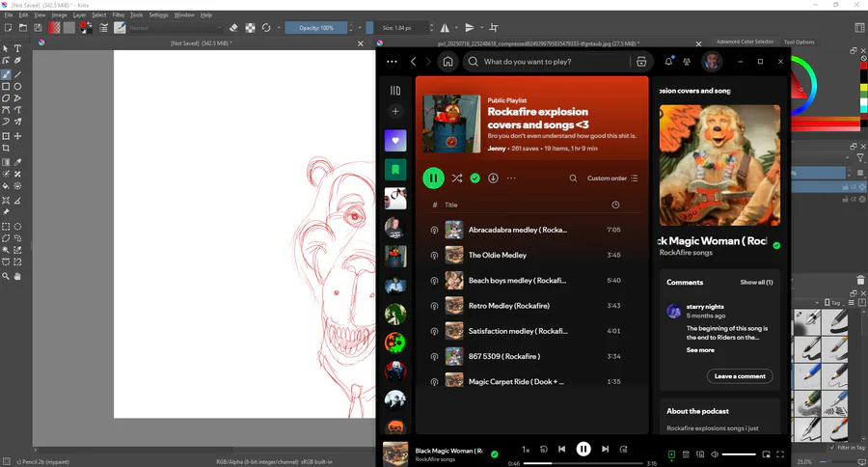Toggle Krita eraser mode
The height and width of the screenshot is (467, 868).
(x=233, y=28)
